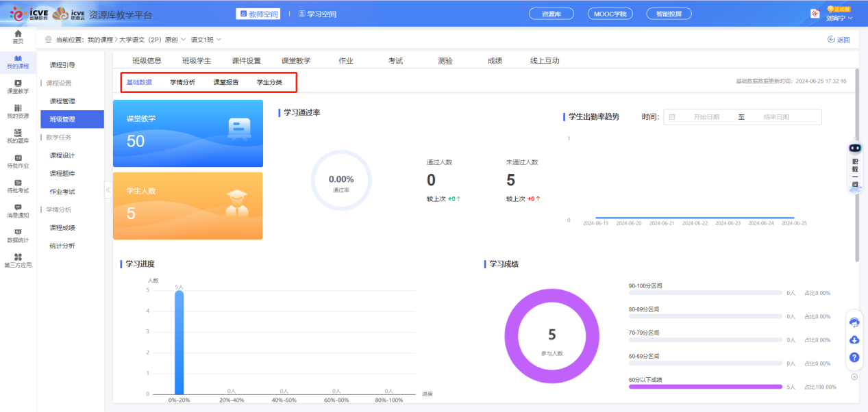868x412 pixels.
Task: Open 课堂教学 icon in left sidebar
Action: tap(18, 86)
